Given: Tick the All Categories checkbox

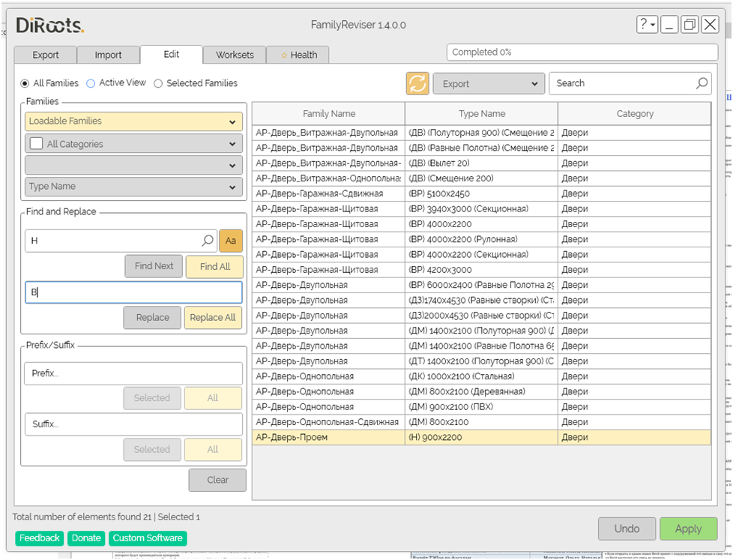Looking at the screenshot, I should [36, 144].
